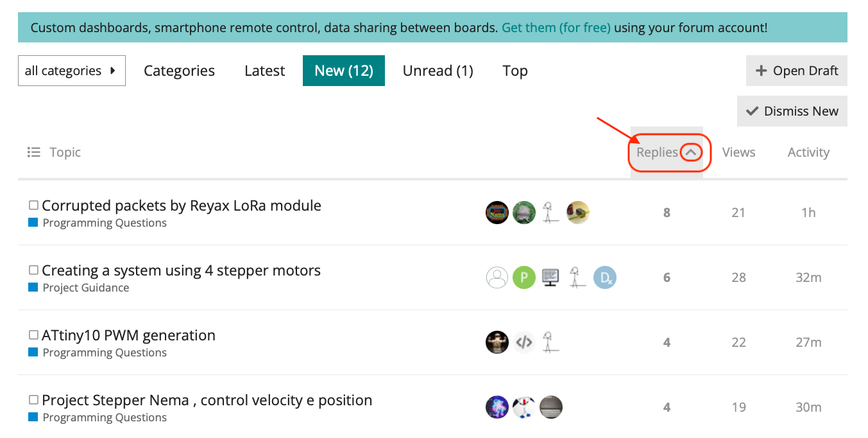Click the code brackets avatar in ATtiny10 topic
The image size is (868, 438).
pyautogui.click(x=523, y=342)
